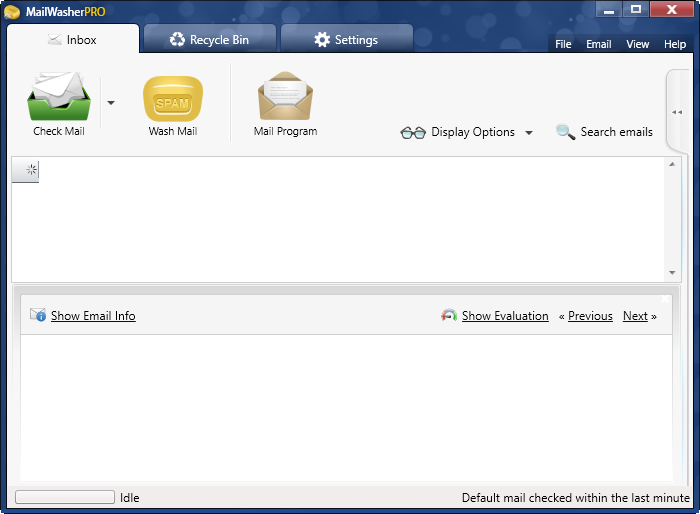Open the Check Mail dropdown arrow
700x514 pixels.
[x=111, y=103]
